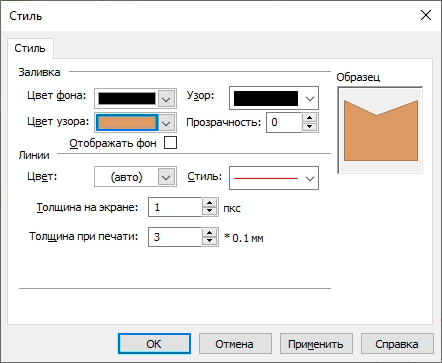Increase Толщина на экране with up arrow

pyautogui.click(x=210, y=203)
